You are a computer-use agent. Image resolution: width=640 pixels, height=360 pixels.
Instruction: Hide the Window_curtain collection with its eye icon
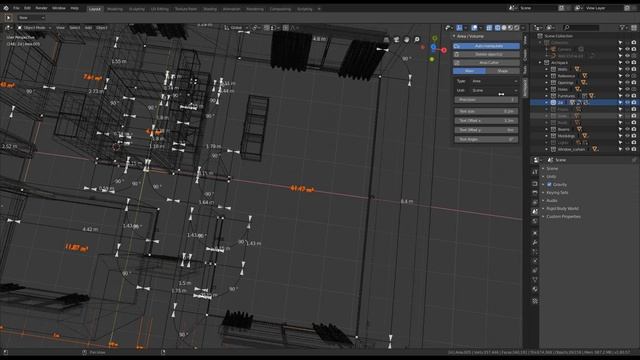627,149
